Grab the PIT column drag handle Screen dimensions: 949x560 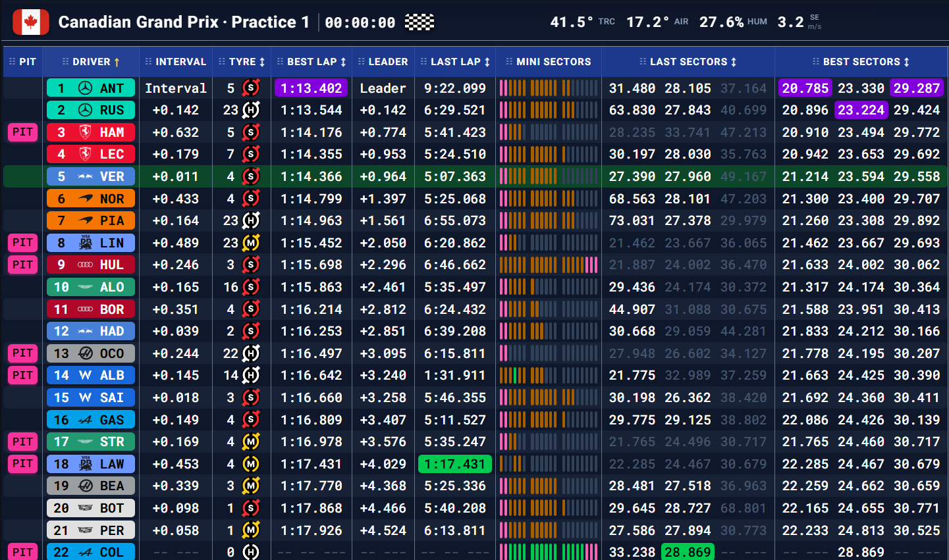12,62
